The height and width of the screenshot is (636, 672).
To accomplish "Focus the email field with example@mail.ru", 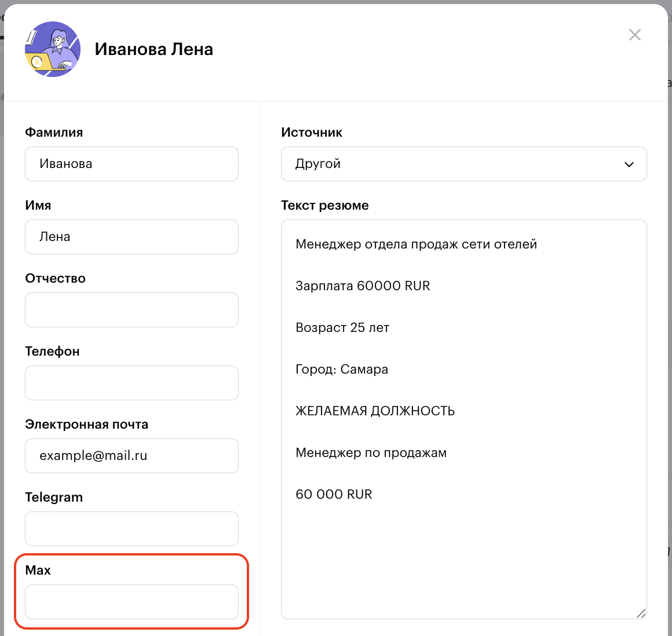I will coord(132,456).
